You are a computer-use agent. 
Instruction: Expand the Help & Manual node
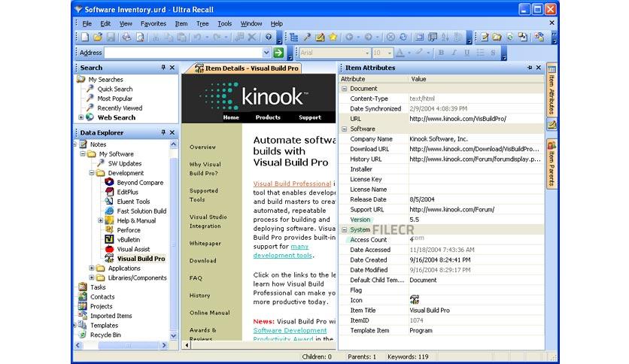[x=100, y=220]
